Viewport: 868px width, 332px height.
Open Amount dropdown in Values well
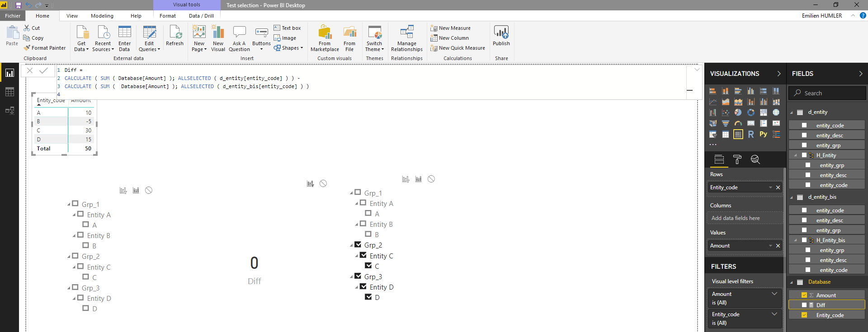770,246
